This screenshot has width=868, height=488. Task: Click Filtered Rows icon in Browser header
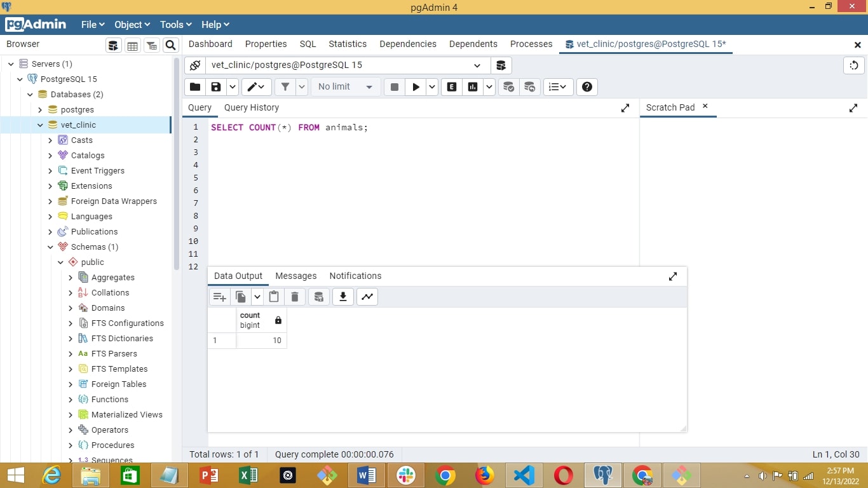151,45
